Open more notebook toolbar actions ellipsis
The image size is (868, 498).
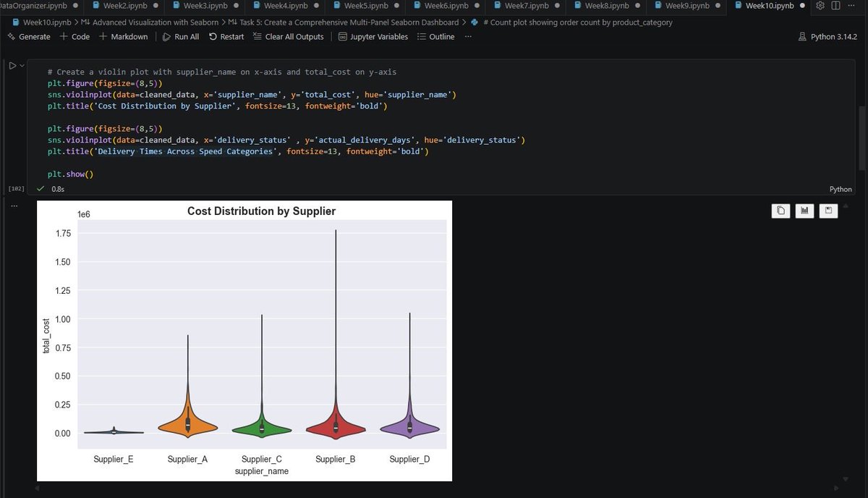click(468, 36)
